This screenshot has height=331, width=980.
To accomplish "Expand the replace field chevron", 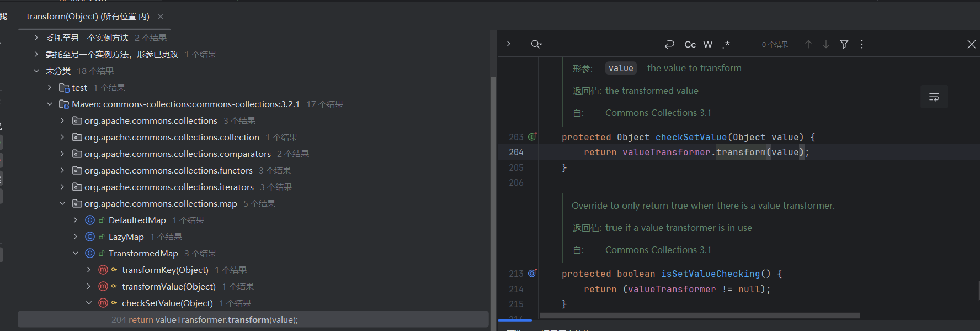I will click(509, 44).
